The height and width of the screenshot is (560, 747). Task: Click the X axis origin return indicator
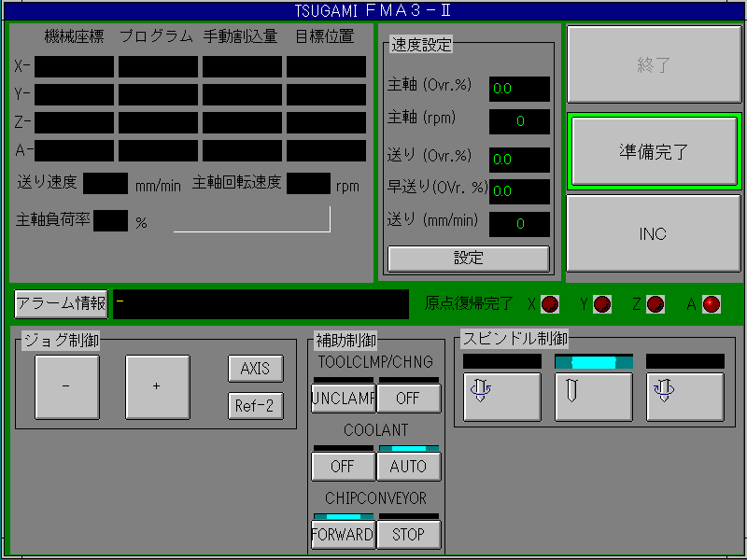tap(550, 304)
